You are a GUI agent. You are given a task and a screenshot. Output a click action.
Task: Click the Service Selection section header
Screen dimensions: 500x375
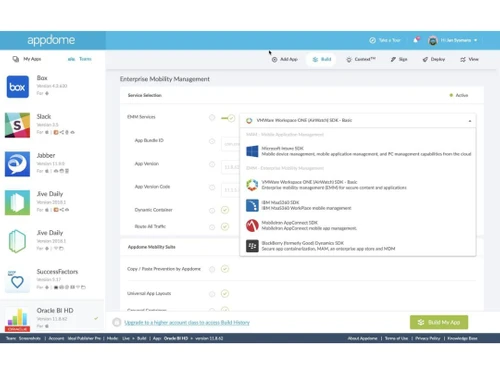[x=145, y=95]
